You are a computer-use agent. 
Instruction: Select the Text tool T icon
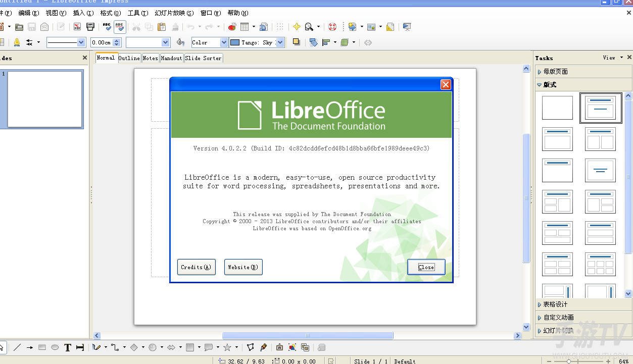[68, 347]
